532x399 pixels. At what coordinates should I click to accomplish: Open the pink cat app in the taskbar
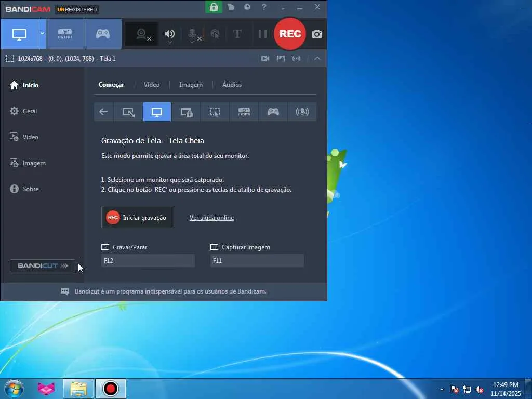pyautogui.click(x=46, y=389)
